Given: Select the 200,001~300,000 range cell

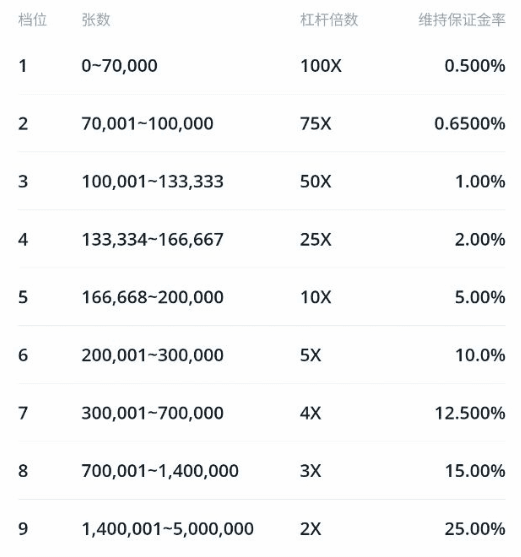Looking at the screenshot, I should coord(153,355).
